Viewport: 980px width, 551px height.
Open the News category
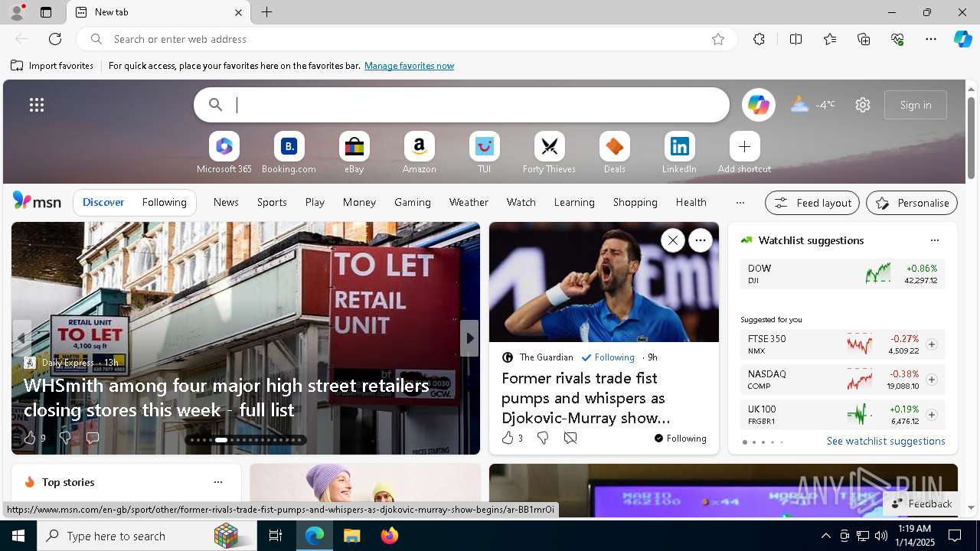226,202
